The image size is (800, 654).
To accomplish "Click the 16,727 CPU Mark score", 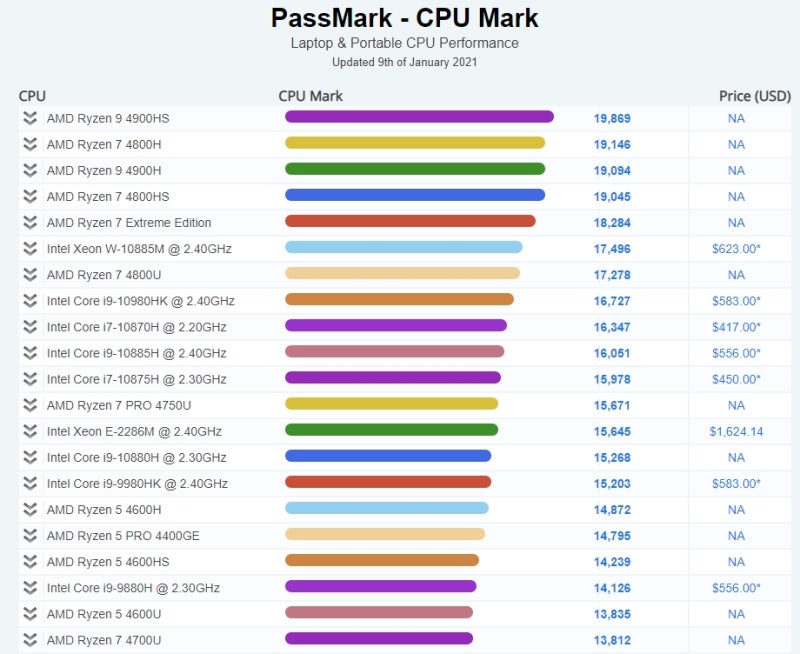I will pos(612,301).
